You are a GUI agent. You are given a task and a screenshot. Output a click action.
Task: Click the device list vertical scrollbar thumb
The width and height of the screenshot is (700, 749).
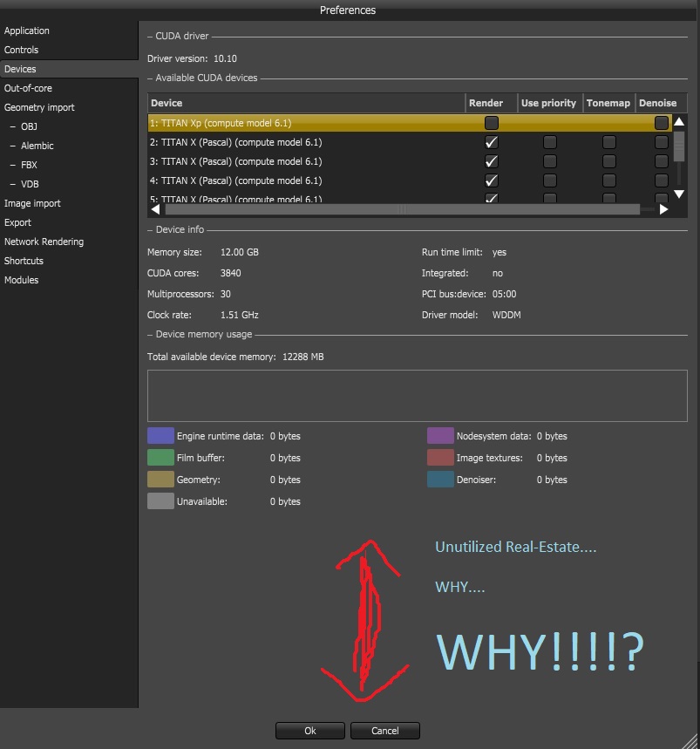click(x=679, y=146)
